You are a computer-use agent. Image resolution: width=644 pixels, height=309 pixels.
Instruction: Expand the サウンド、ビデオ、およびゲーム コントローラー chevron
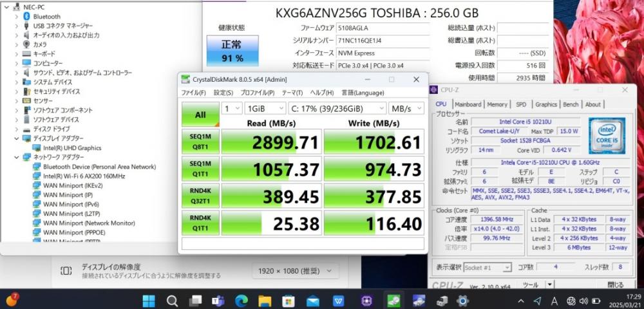[17, 73]
